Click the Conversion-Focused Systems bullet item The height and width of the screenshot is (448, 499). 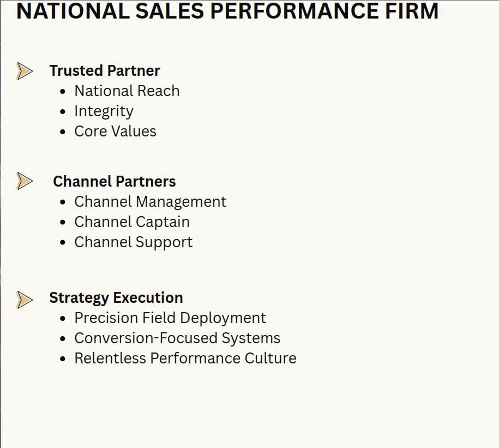coord(177,338)
